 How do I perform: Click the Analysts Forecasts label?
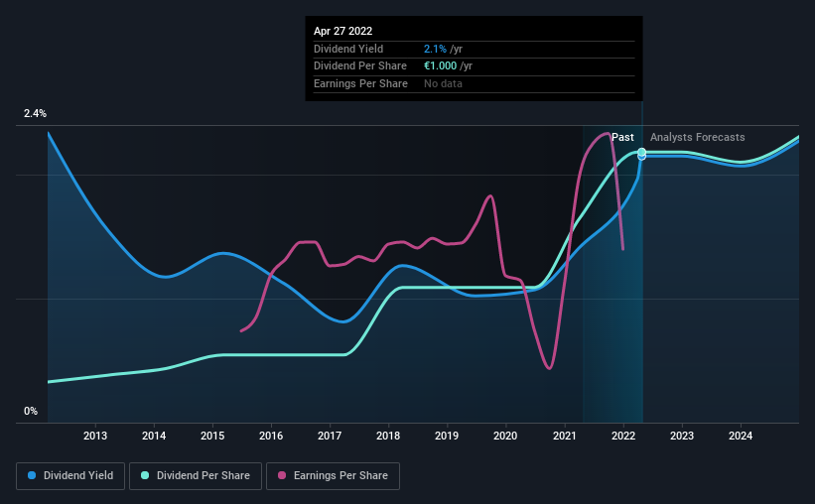coord(698,137)
